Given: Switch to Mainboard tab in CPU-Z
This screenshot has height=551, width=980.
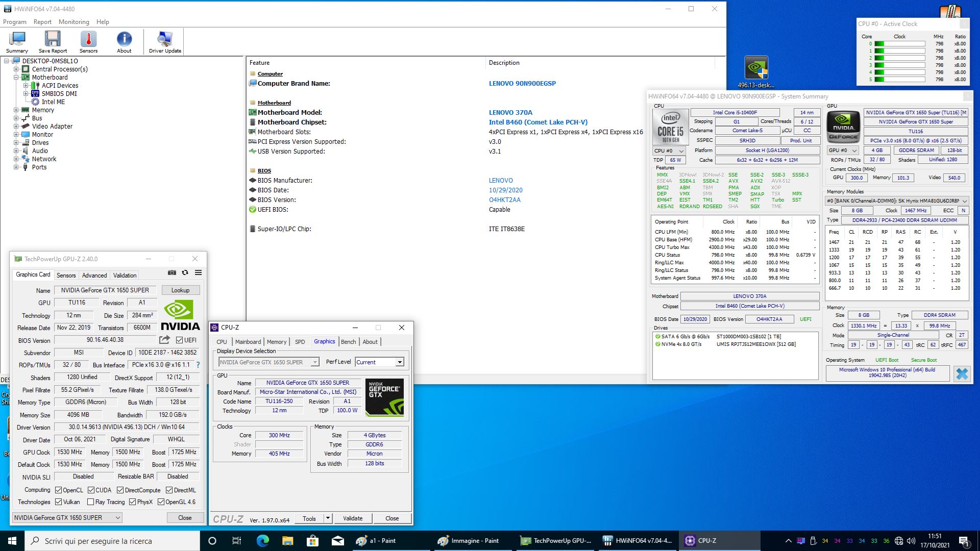Looking at the screenshot, I should (x=248, y=342).
